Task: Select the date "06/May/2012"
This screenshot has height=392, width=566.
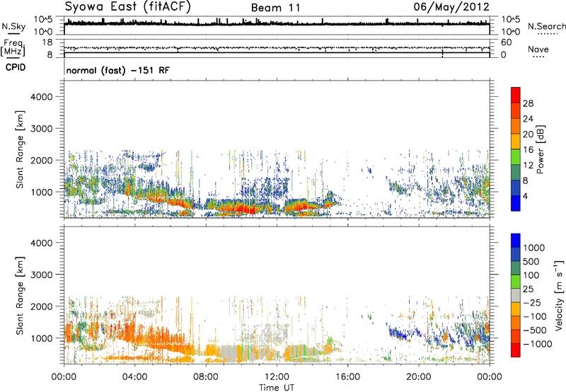Action: point(451,7)
